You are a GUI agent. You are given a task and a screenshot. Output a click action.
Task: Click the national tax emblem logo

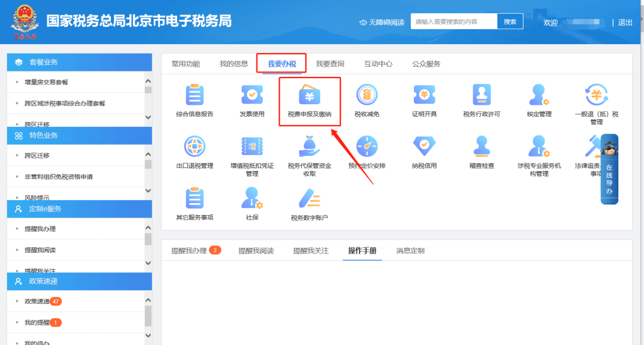pos(24,21)
